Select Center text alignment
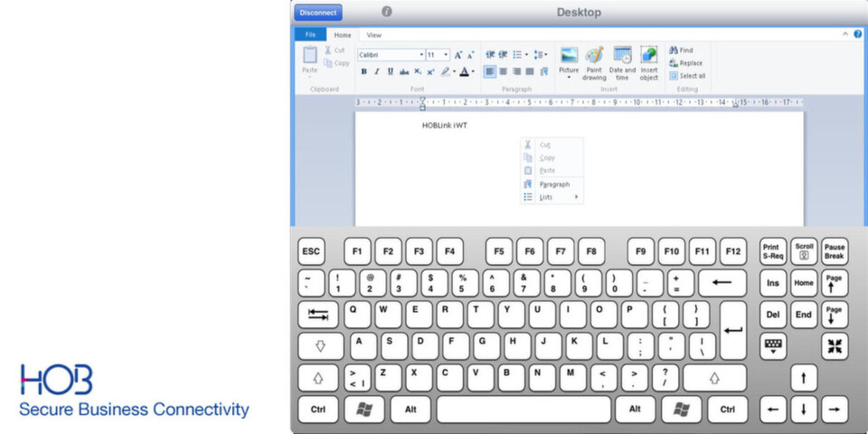Viewport: 868px width, 434px height. [x=504, y=71]
